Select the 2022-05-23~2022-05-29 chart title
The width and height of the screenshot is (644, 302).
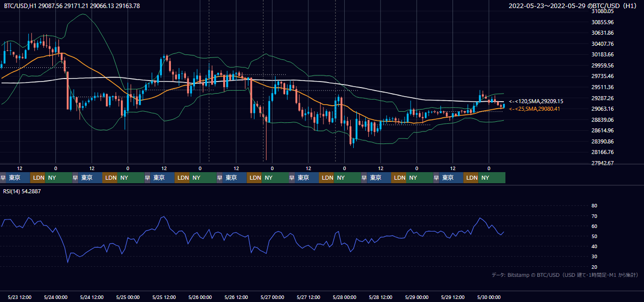(573, 6)
